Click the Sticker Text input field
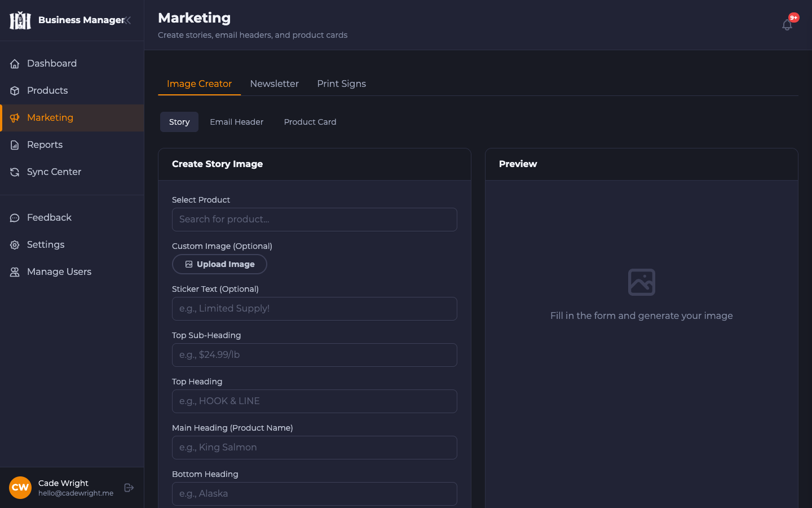Viewport: 812px width, 508px height. click(315, 309)
